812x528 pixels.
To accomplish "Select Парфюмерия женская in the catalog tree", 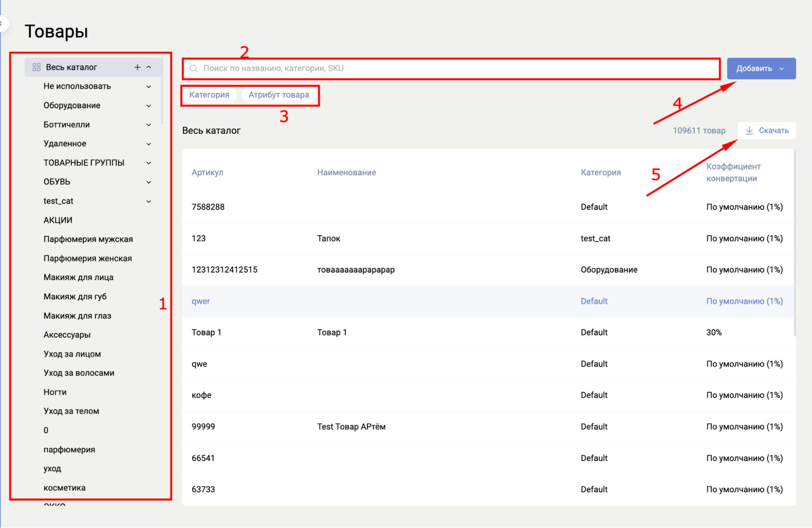I will click(x=88, y=259).
